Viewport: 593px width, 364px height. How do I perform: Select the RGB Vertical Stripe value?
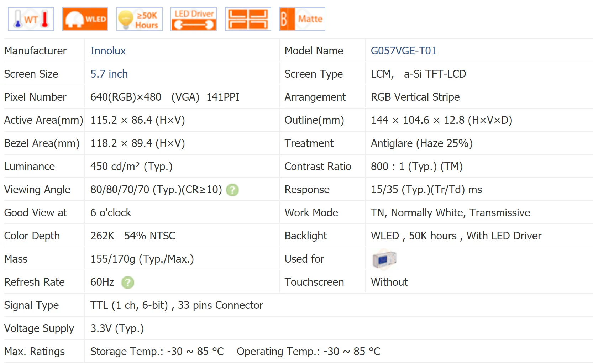pos(415,97)
